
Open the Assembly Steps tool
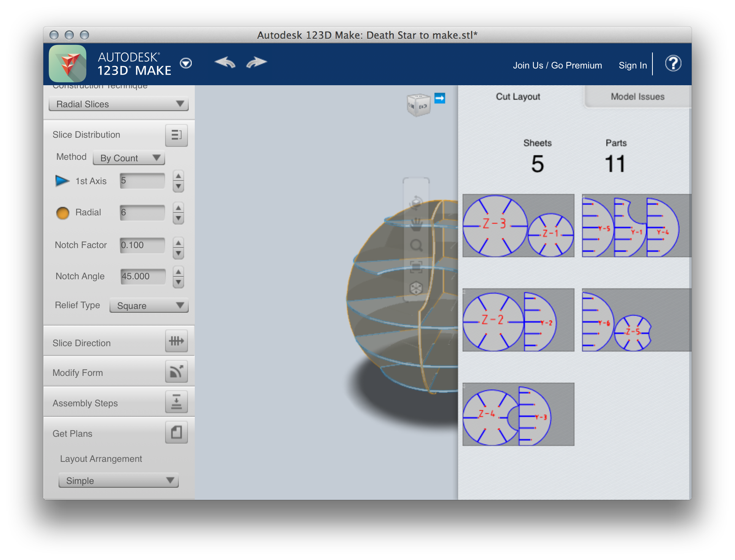point(176,402)
